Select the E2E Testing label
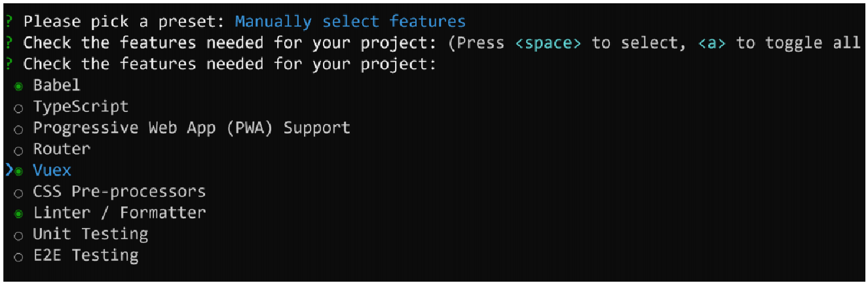868x283 pixels. point(86,255)
